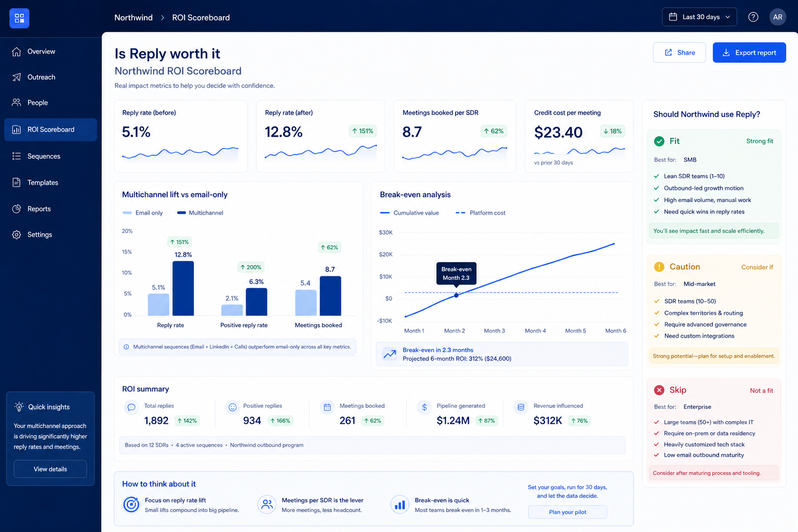The width and height of the screenshot is (798, 532).
Task: Click the 151% badge on Reply rate card
Action: click(x=363, y=131)
